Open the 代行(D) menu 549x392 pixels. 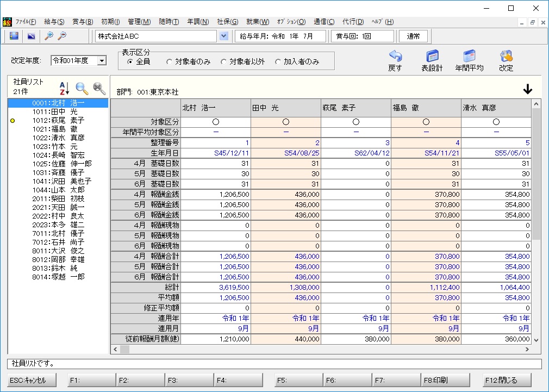click(353, 22)
